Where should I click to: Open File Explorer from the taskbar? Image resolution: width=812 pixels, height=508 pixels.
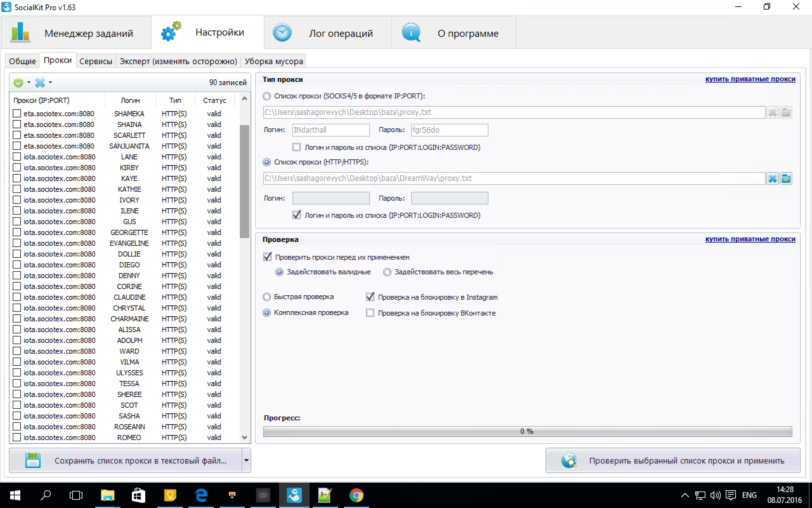[x=108, y=495]
